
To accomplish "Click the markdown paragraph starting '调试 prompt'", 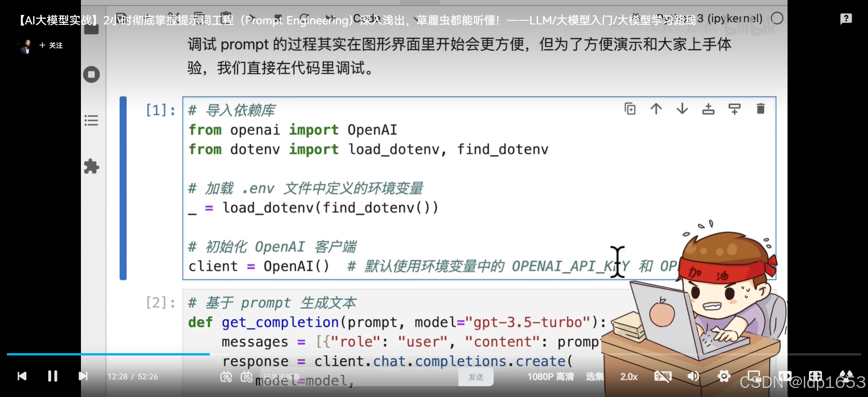I will pos(459,56).
